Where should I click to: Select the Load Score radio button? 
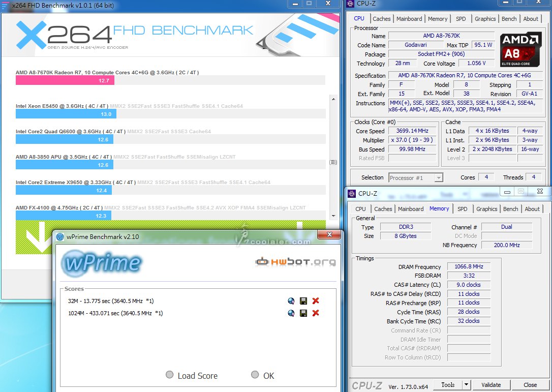[x=169, y=375]
